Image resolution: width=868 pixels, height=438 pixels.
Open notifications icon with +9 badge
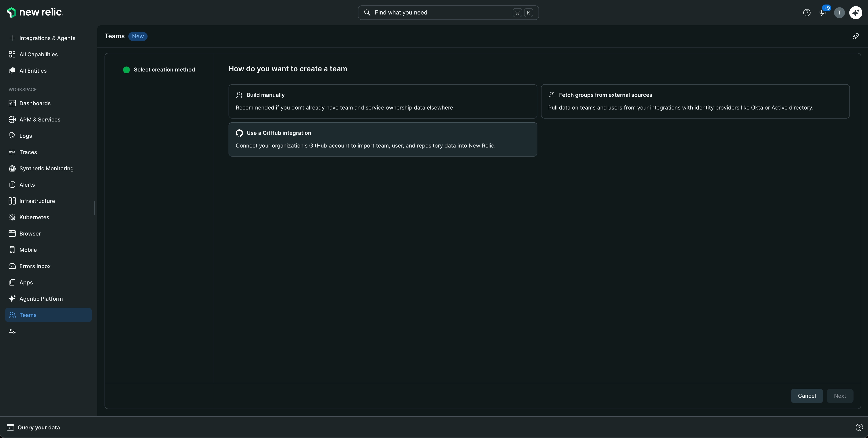click(823, 12)
